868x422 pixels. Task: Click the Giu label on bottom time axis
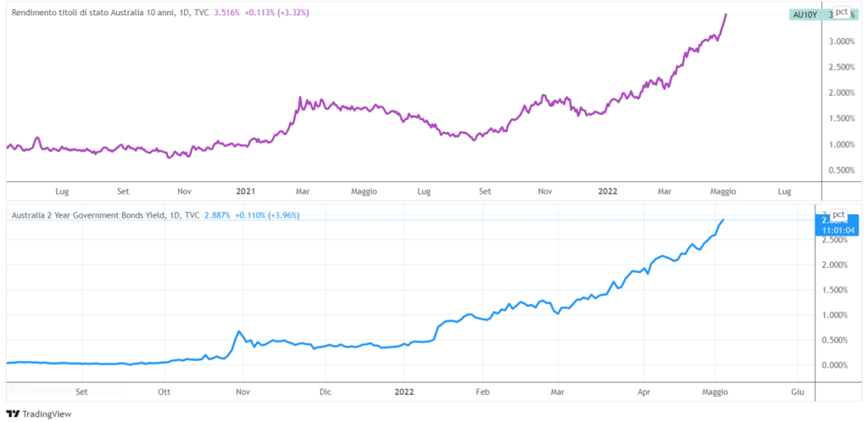797,392
